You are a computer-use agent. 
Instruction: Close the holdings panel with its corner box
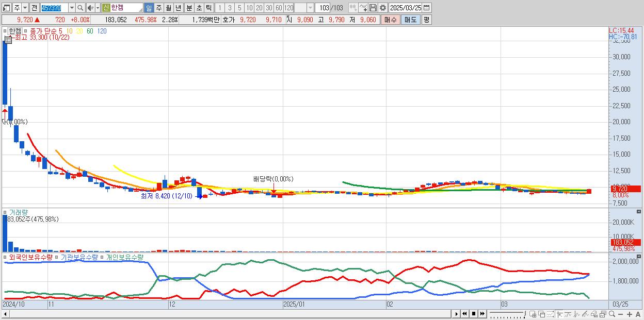(x=639, y=256)
